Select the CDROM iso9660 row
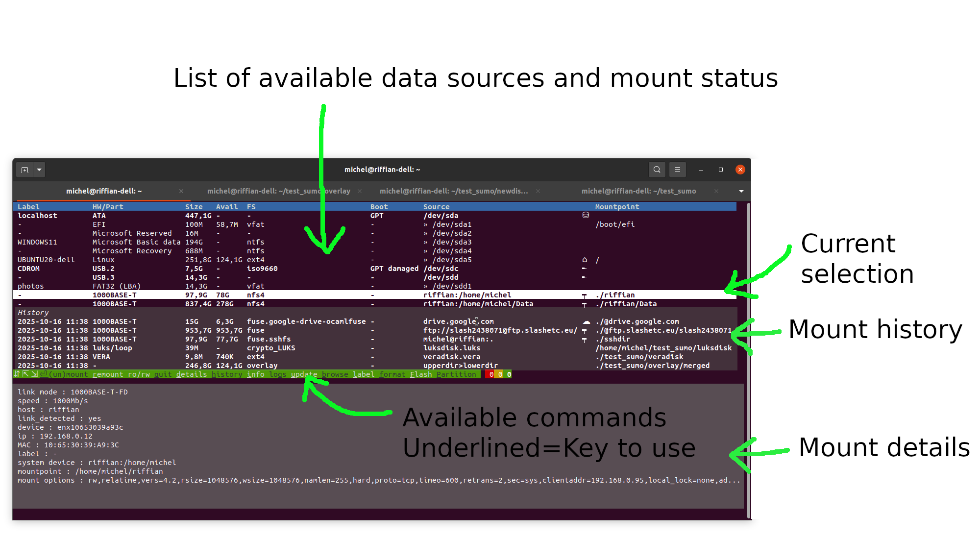 (375, 269)
